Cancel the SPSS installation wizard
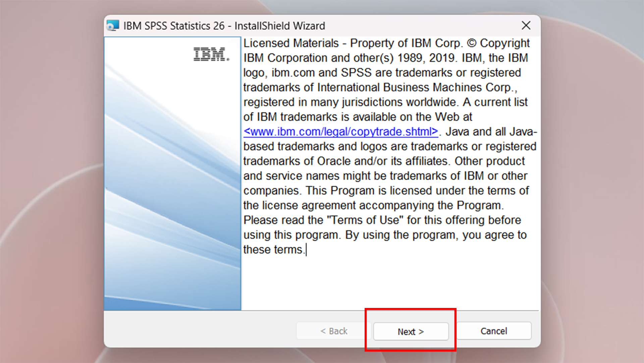This screenshot has width=644, height=363. pos(494,331)
